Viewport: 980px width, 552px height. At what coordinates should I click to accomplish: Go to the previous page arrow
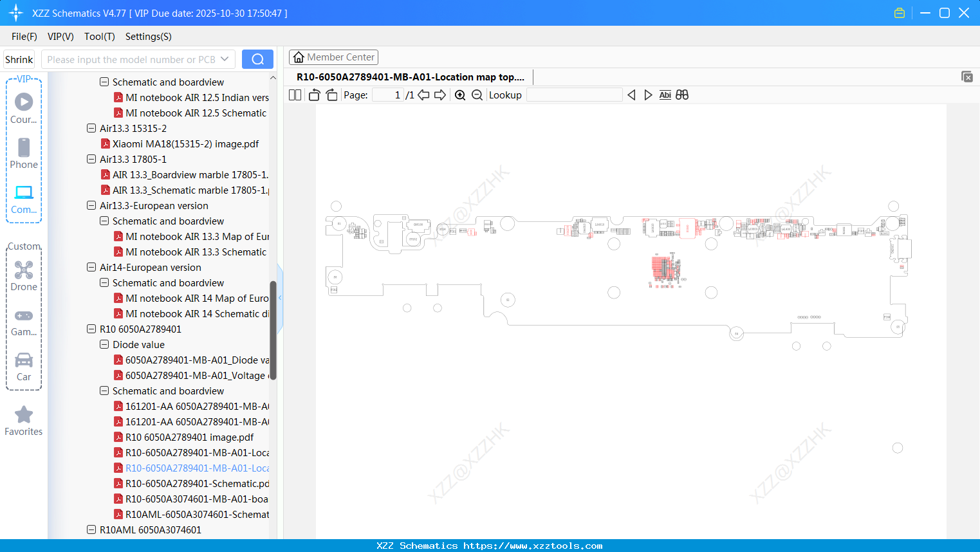(x=423, y=95)
